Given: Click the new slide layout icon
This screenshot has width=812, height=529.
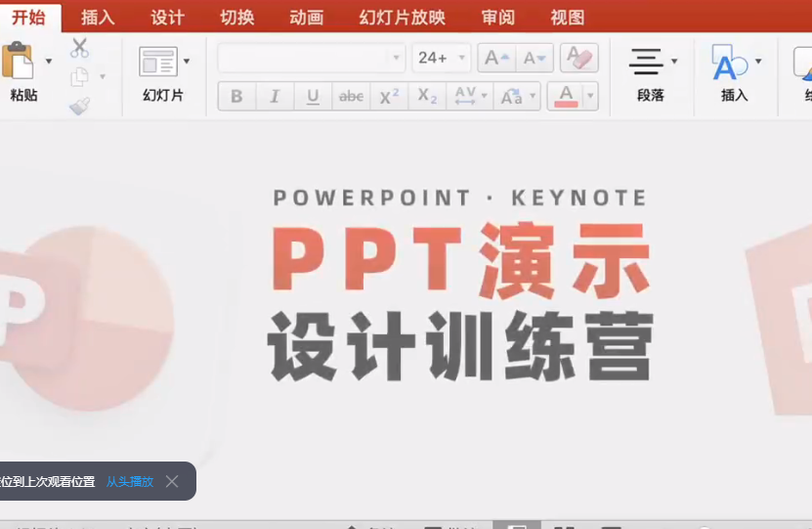Looking at the screenshot, I should pos(158,62).
